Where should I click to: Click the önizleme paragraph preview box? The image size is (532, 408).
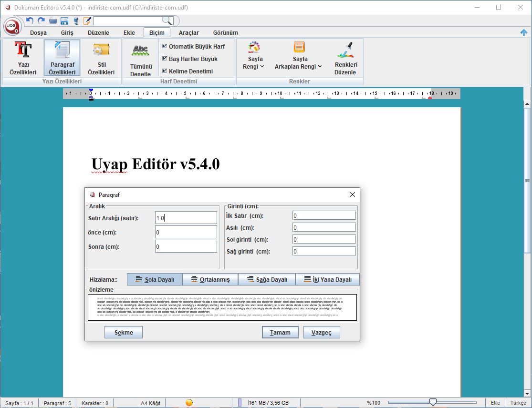coord(222,307)
